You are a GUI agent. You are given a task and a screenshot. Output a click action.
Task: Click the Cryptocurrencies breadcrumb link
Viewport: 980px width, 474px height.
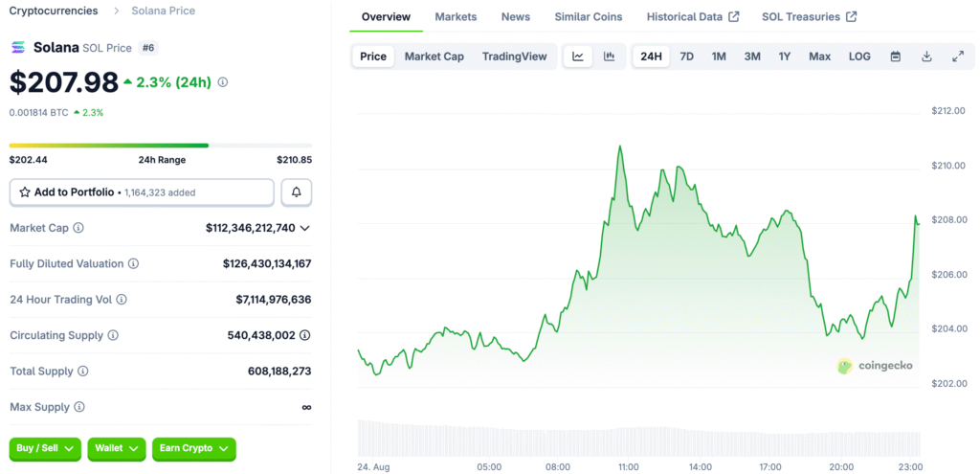pyautogui.click(x=54, y=11)
